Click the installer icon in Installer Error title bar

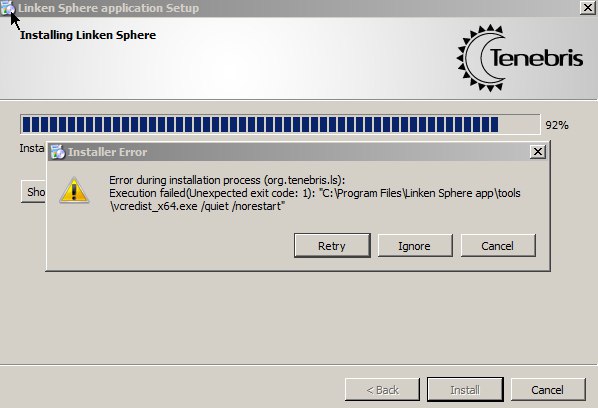58,152
